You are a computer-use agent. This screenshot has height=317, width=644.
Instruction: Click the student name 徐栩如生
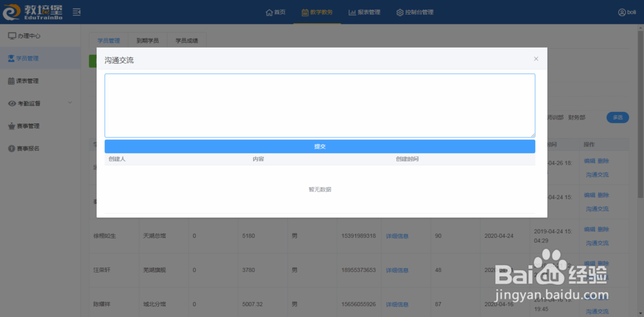(x=105, y=236)
